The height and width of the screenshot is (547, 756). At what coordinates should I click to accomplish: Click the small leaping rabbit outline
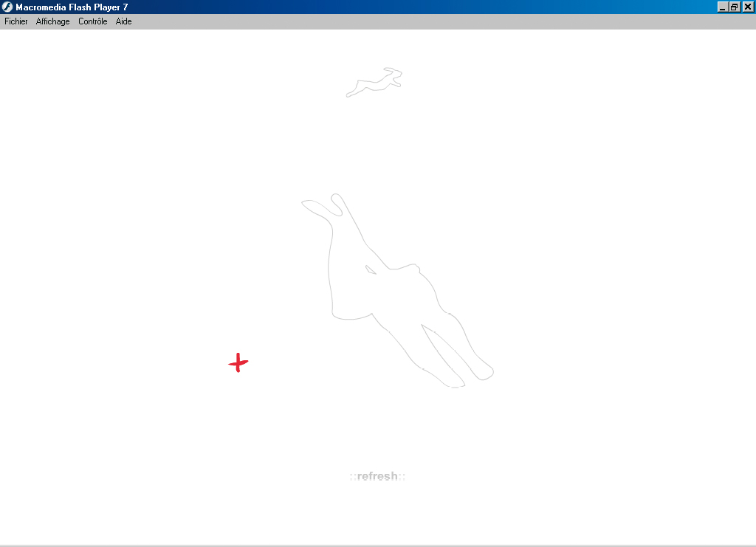(374, 83)
